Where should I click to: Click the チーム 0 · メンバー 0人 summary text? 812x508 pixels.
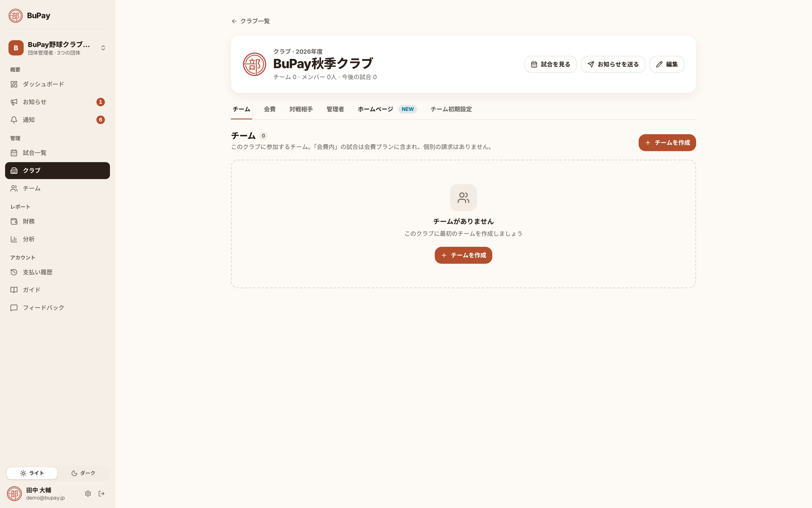click(x=325, y=77)
